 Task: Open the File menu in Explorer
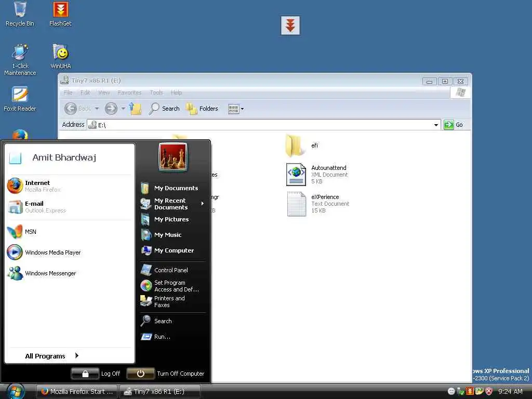tap(68, 92)
